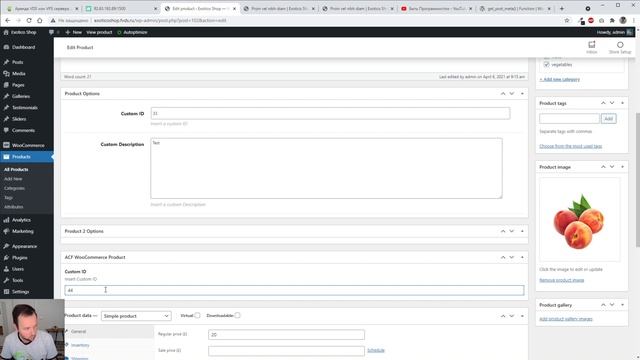Click the Marketing megaphone icon

6,231
